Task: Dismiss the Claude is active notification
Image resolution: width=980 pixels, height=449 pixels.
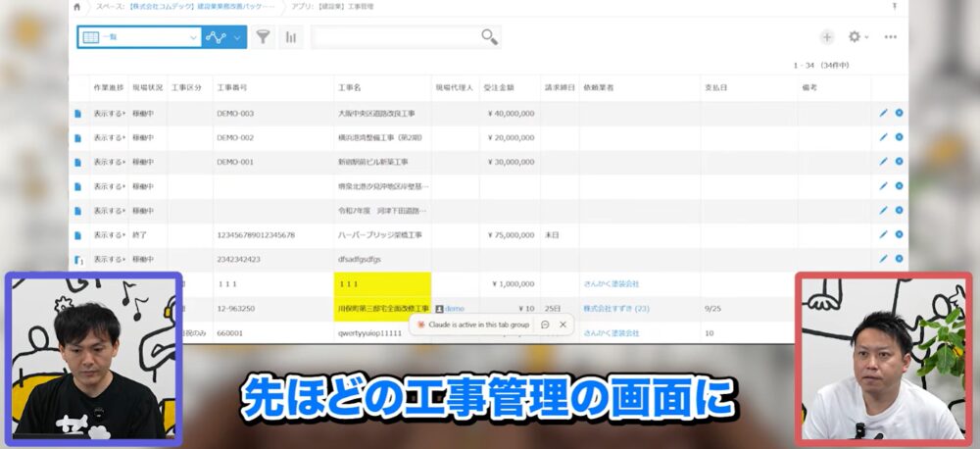Action: pos(563,324)
